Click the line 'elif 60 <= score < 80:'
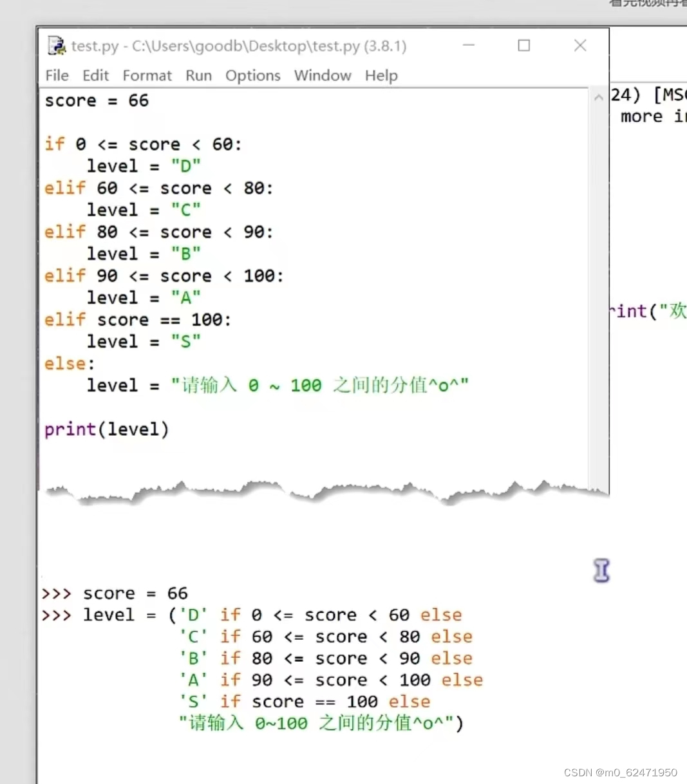The height and width of the screenshot is (784, 687). (x=158, y=188)
